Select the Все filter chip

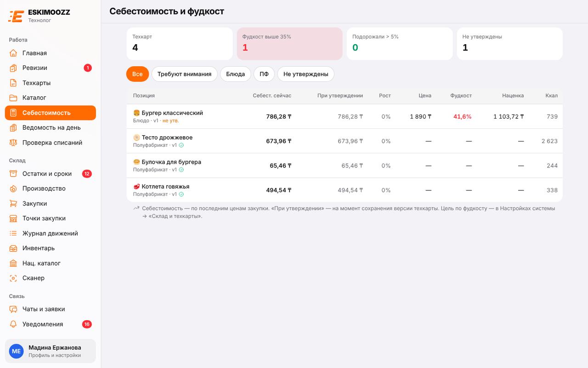tap(137, 74)
